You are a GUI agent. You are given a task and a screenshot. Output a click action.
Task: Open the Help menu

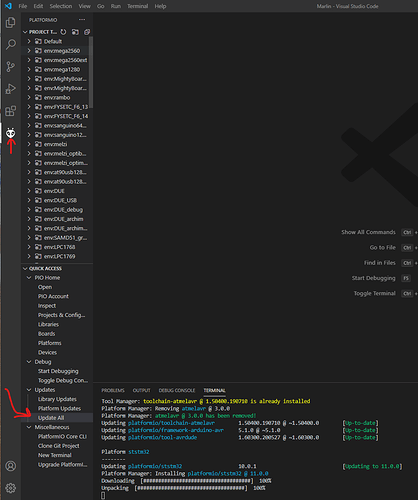pyautogui.click(x=160, y=6)
